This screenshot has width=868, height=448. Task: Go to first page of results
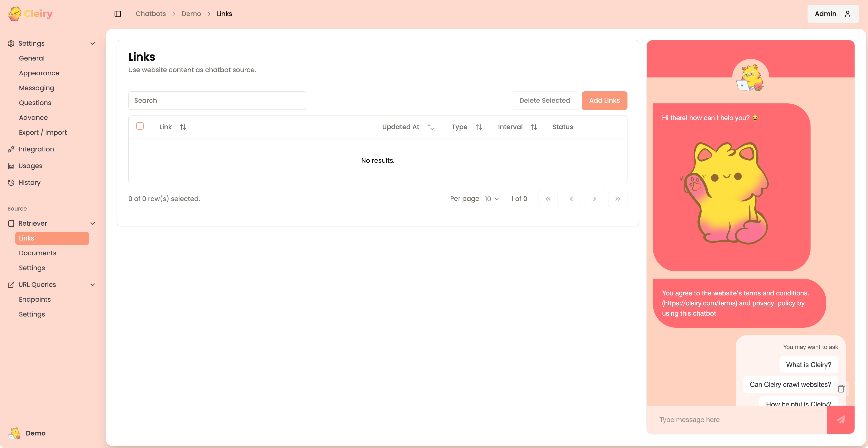point(548,199)
